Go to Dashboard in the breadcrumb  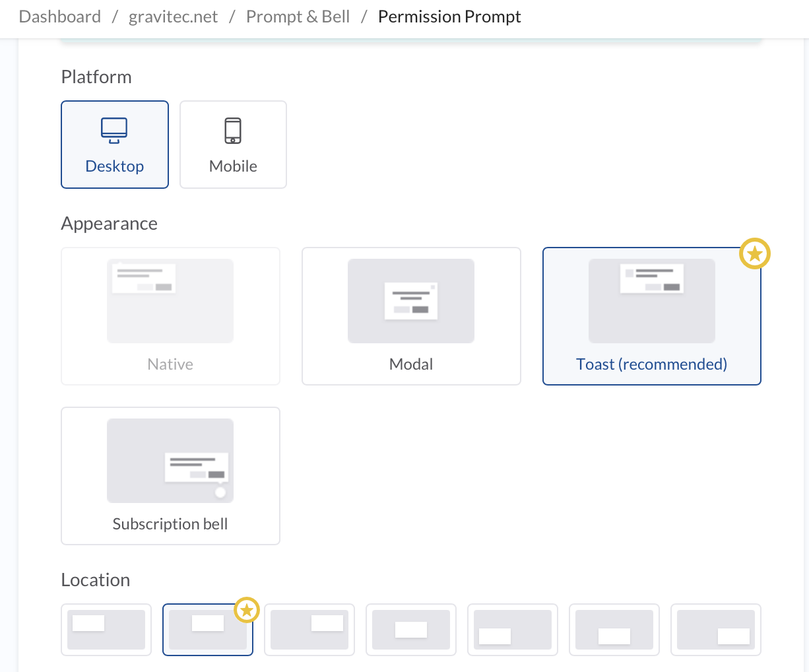[60, 17]
